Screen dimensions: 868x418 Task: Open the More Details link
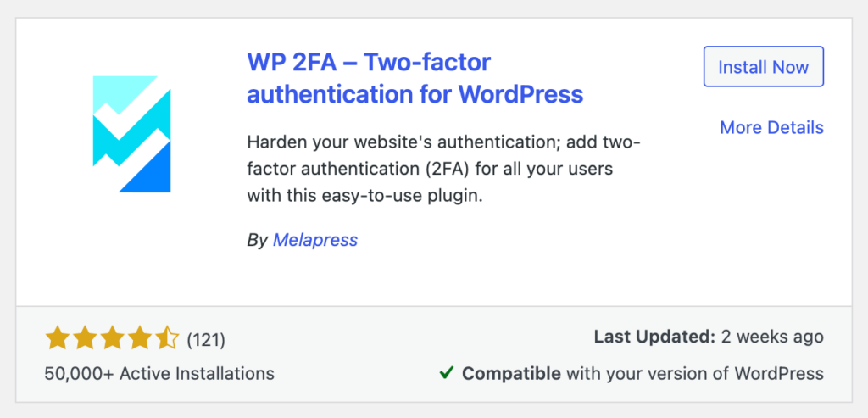pos(771,127)
